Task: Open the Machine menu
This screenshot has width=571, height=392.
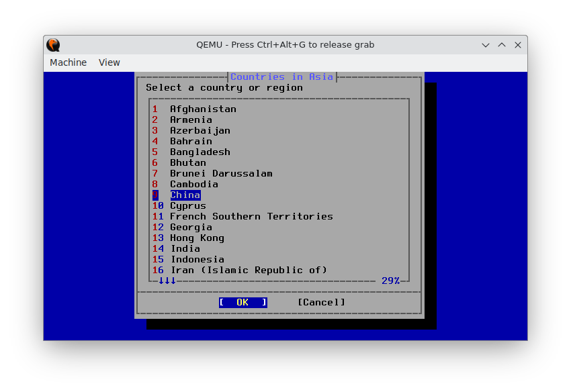Action: point(68,62)
